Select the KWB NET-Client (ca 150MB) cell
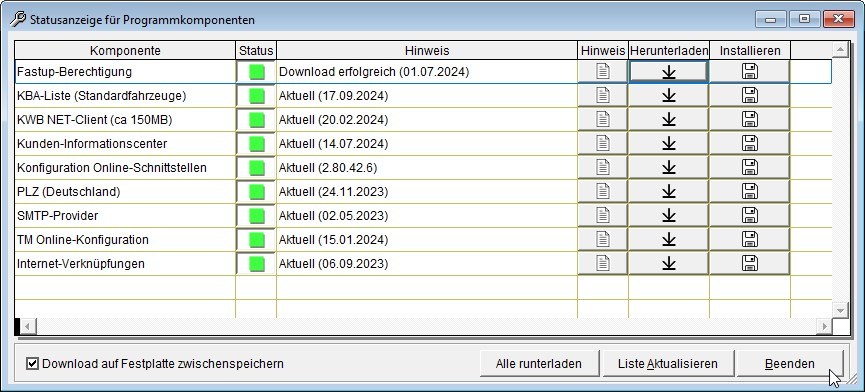Screen dimensions: 865x392 pos(125,120)
